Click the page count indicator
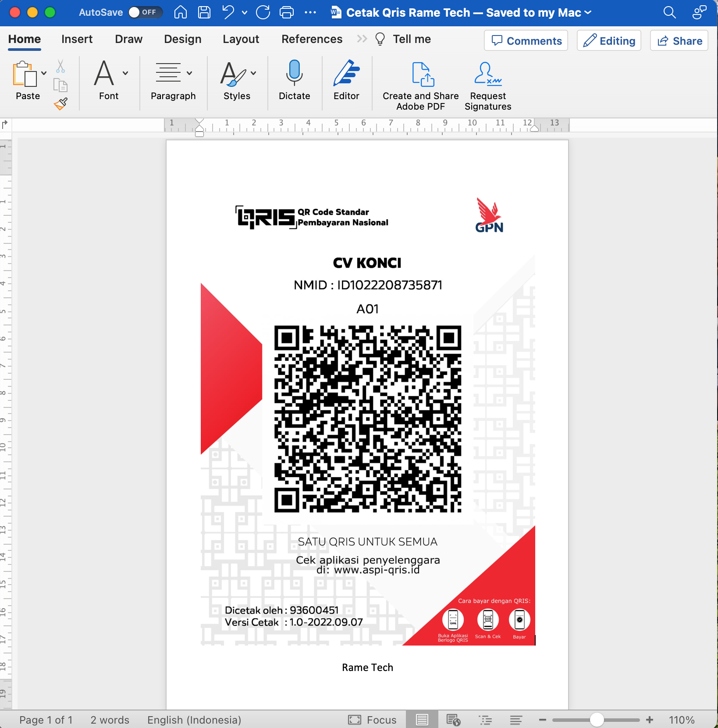 [x=46, y=719]
